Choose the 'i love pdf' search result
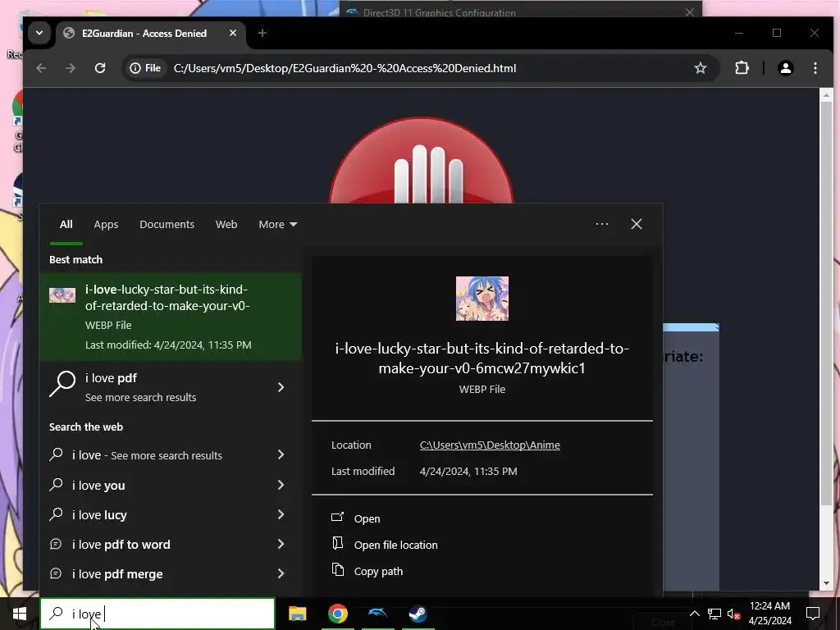 (150, 387)
